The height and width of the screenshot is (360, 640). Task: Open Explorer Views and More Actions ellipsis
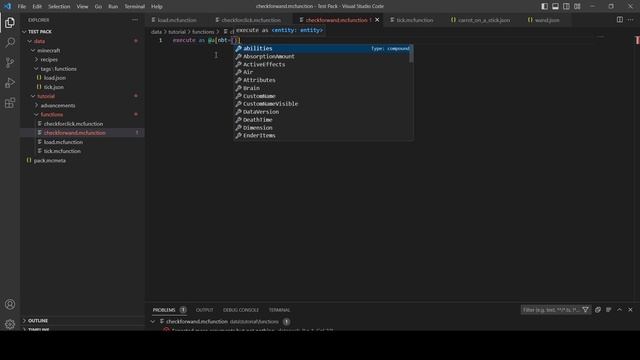point(135,20)
